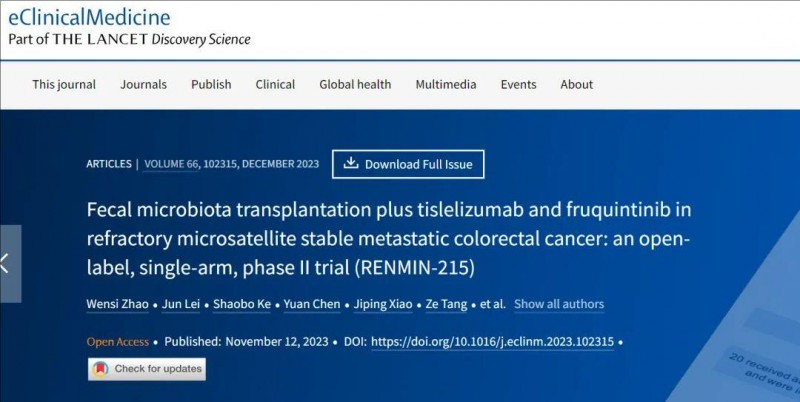This screenshot has height=402, width=800.
Task: Click the Check for updates button
Action: pos(147,369)
